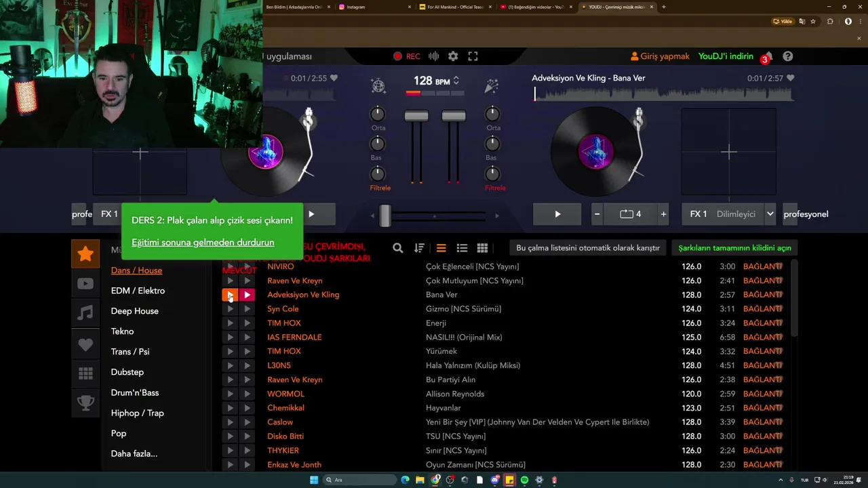Select the Dubstep genre

pyautogui.click(x=127, y=372)
